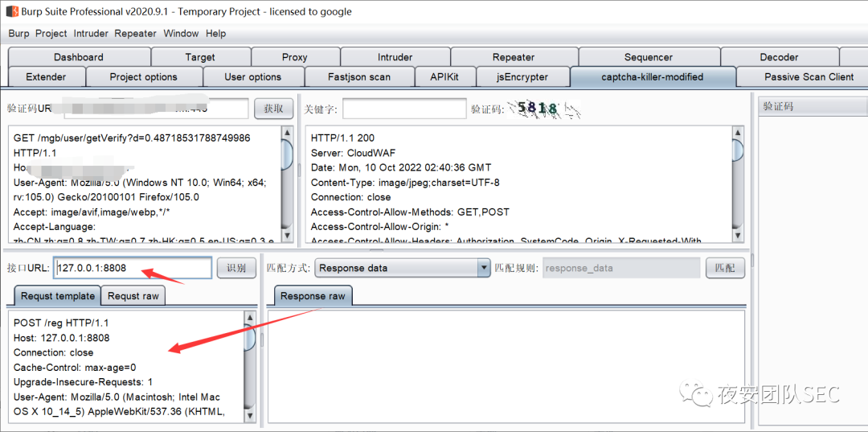Image resolution: width=868 pixels, height=432 pixels.
Task: Click the Burp Suite logo icon
Action: pyautogui.click(x=11, y=11)
